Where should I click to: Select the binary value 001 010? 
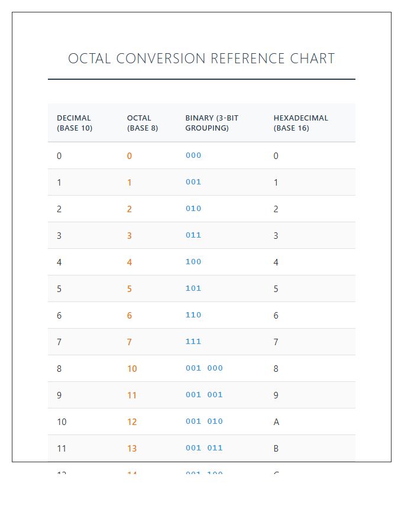[204, 421]
